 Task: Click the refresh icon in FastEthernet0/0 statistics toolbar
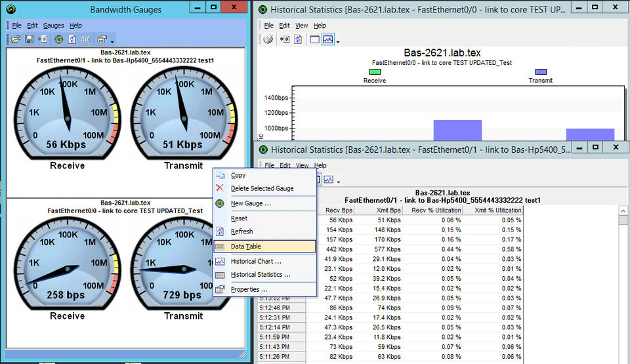tap(298, 39)
